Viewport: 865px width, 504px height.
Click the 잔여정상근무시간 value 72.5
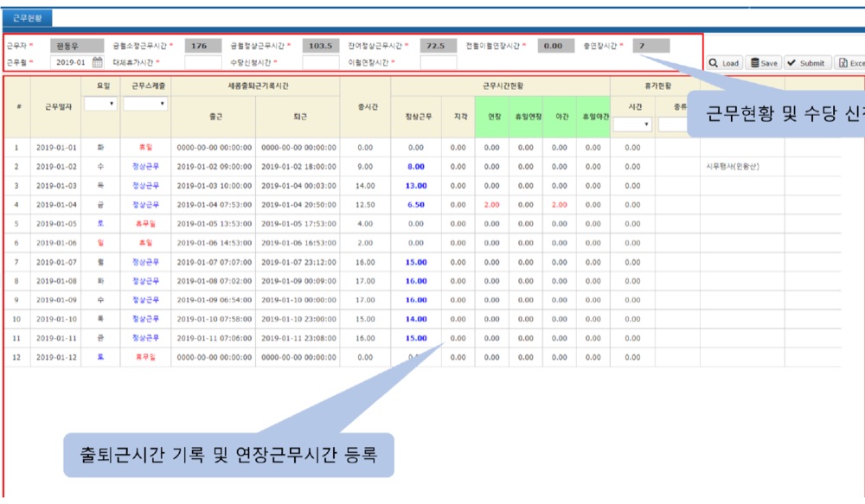(438, 46)
